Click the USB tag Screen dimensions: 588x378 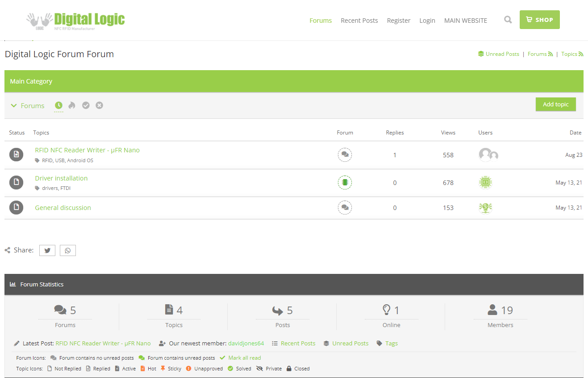click(x=60, y=160)
